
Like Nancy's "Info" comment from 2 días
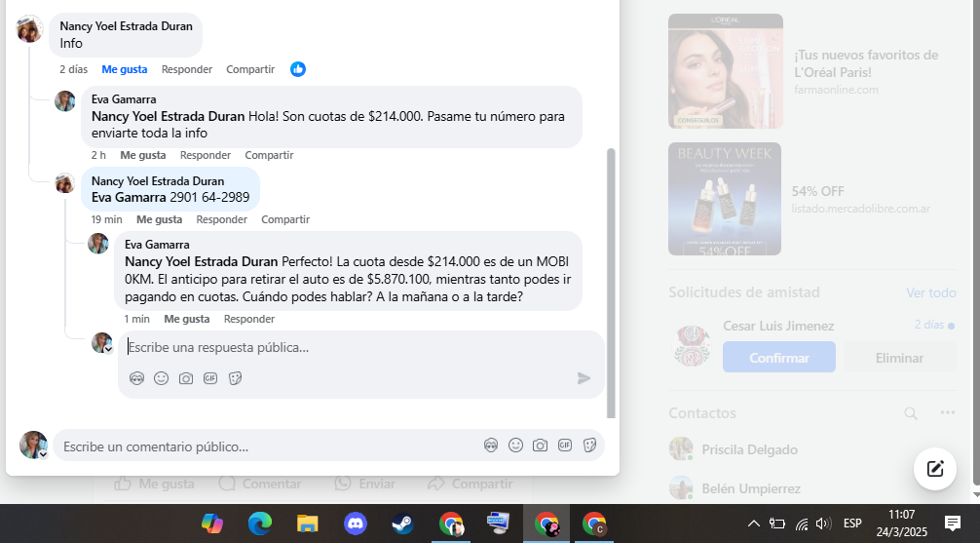tap(125, 69)
